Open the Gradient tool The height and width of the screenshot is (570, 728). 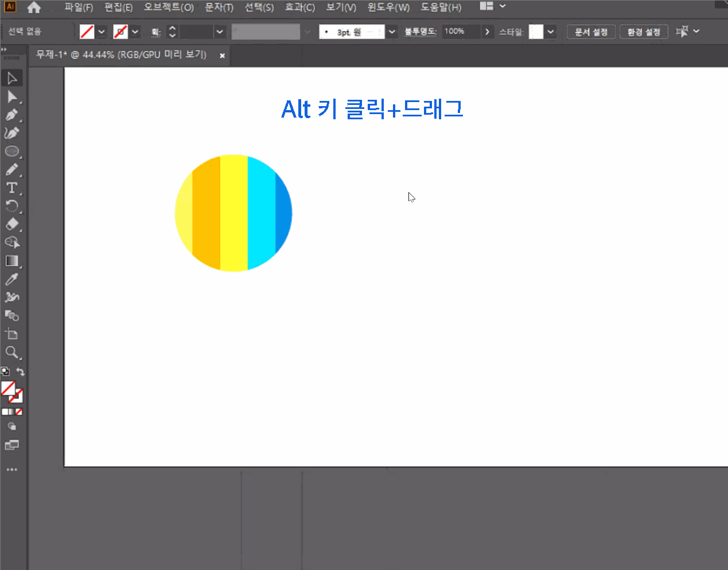click(x=13, y=261)
